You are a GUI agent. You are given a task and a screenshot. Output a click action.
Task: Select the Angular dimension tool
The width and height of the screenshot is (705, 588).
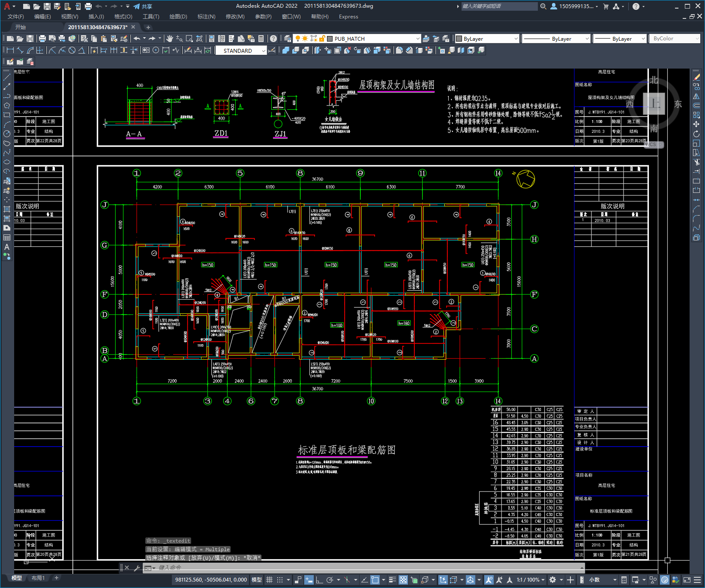(x=81, y=50)
